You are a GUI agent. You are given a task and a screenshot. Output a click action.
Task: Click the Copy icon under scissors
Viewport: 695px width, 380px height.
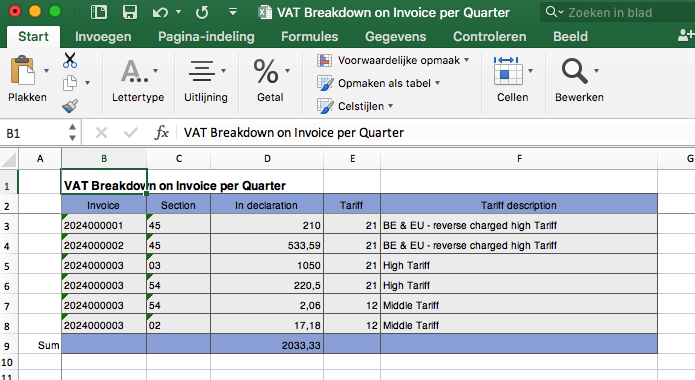(x=70, y=83)
